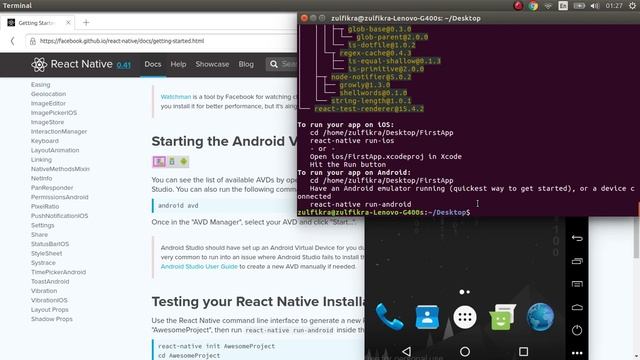Open the Blog navigation item
This screenshot has height=360, width=640.
(x=246, y=64)
